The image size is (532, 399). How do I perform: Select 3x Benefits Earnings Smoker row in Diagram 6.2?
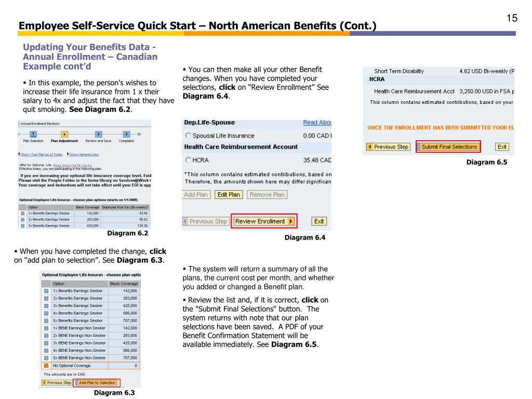coord(23,225)
